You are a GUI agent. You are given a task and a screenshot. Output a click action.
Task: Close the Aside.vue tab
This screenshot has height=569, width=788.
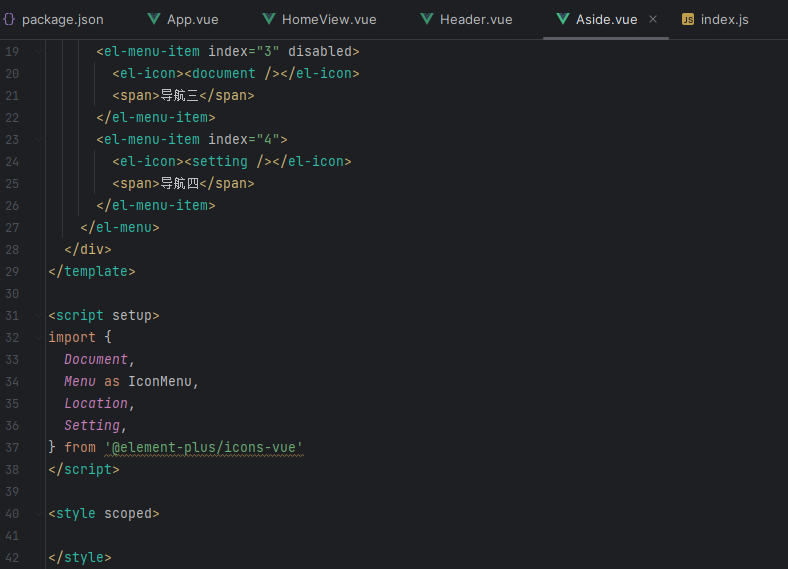(x=653, y=20)
